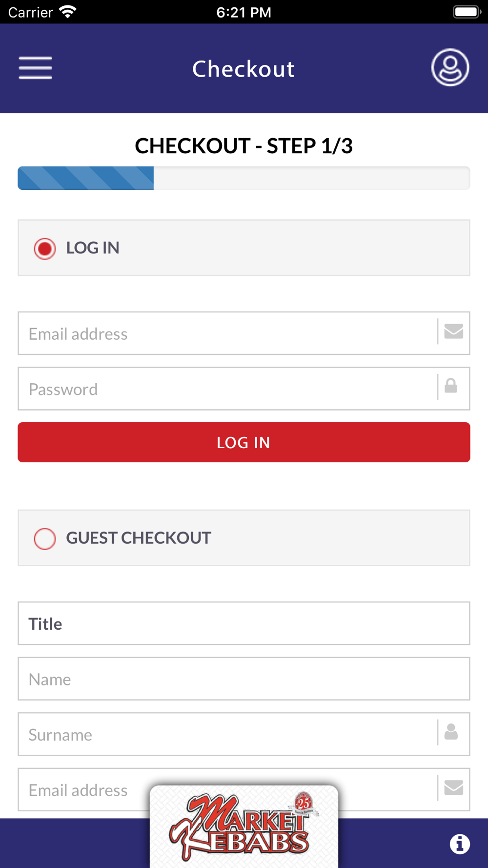Focus the login Email address field

[x=227, y=333]
